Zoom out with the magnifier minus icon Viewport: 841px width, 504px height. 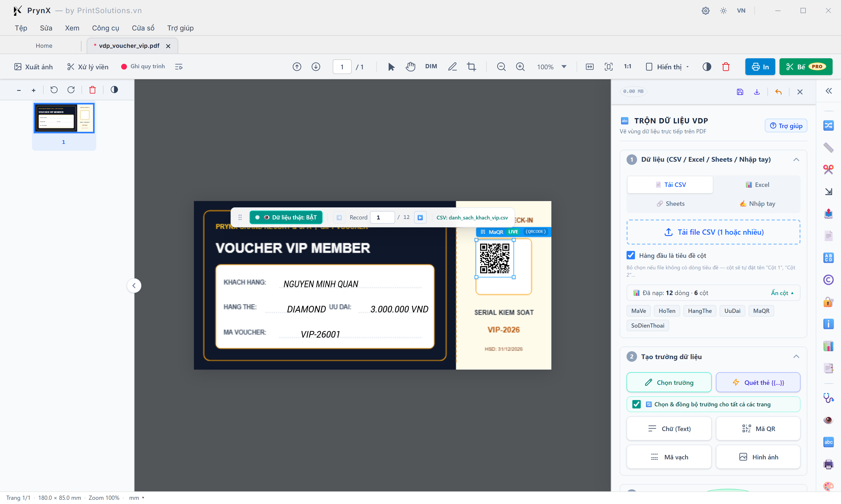(501, 67)
